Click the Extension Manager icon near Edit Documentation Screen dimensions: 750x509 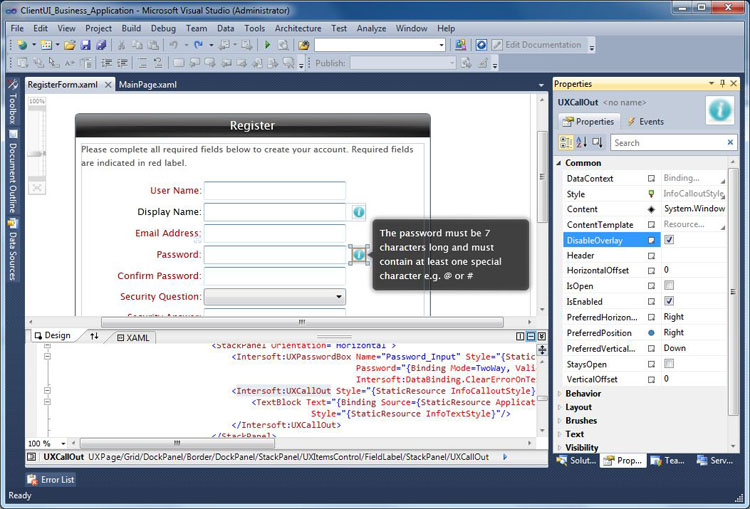(x=460, y=45)
